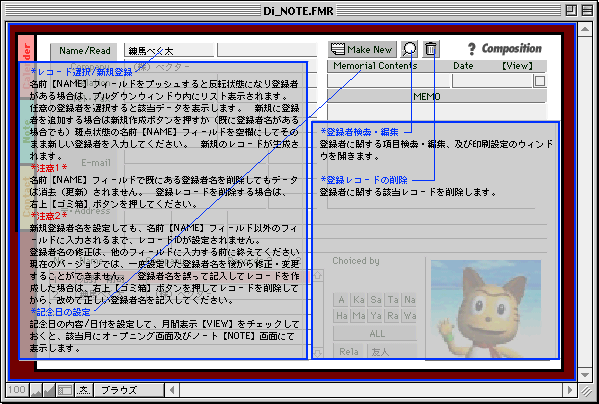599x404 pixels.
Task: Filter names by the Ya button
Action: (376, 316)
